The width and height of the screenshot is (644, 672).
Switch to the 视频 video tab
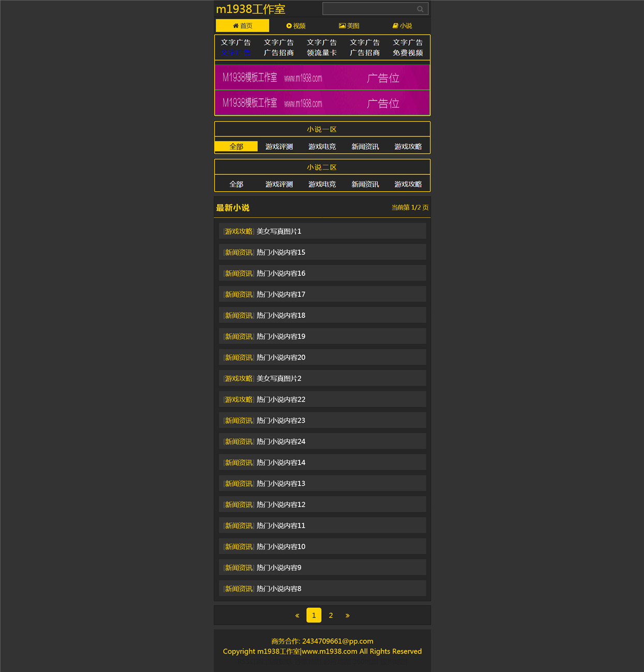(x=296, y=26)
